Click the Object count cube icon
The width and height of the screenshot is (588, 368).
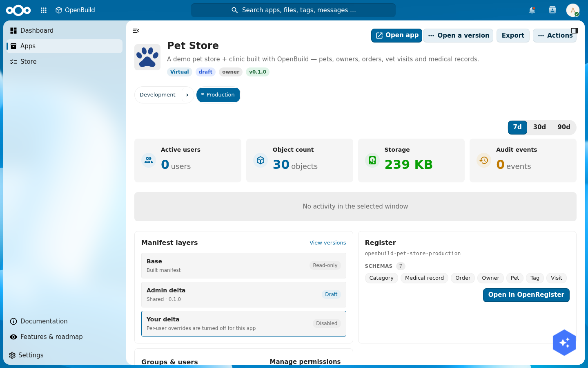pyautogui.click(x=261, y=160)
